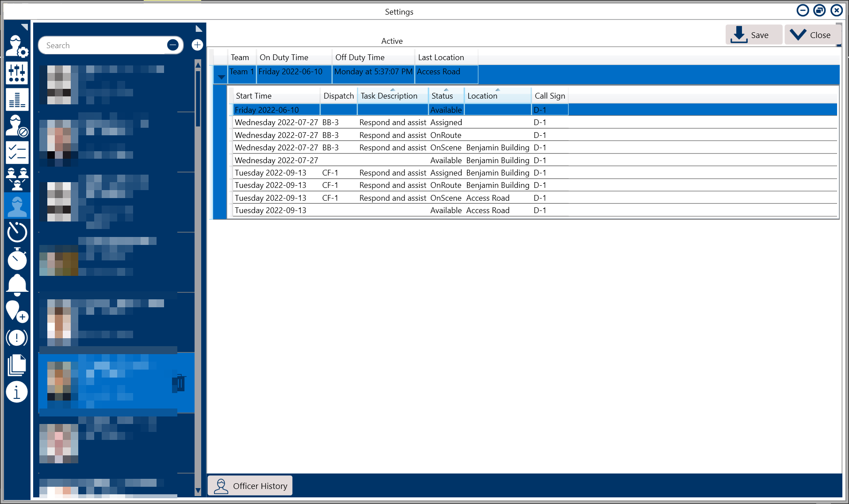The width and height of the screenshot is (849, 504).
Task: Collapse the Team 1 row expander
Action: point(221,77)
